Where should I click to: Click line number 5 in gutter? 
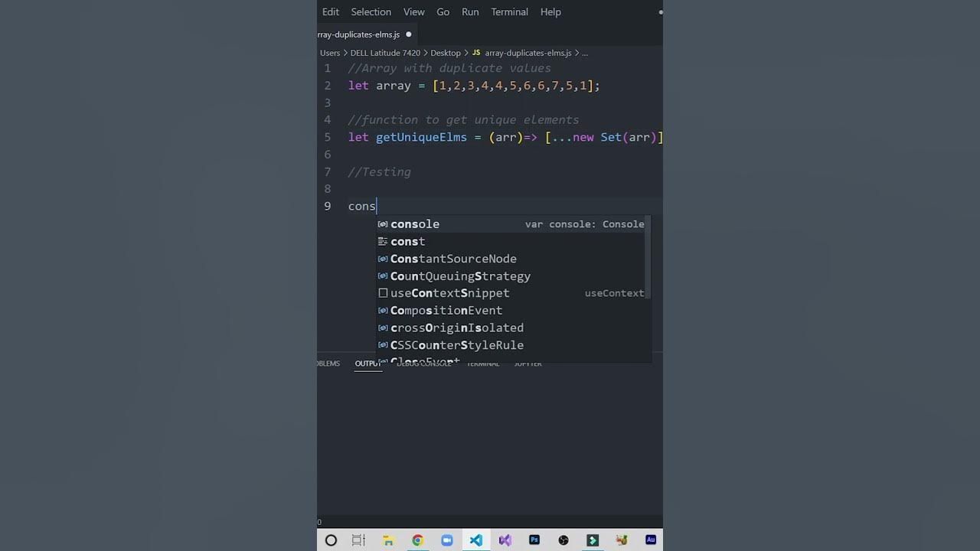tap(328, 138)
